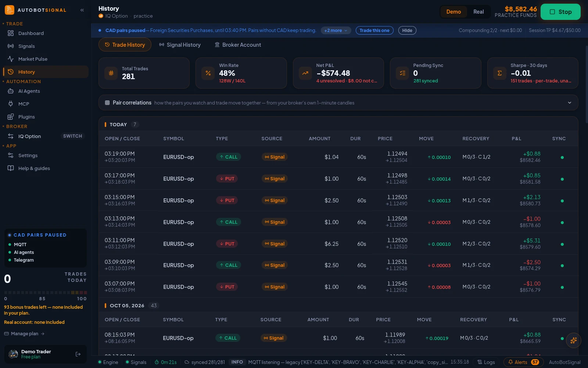Viewport: 588px width, 368px height.
Task: Click the Trade this one button
Action: (x=374, y=31)
